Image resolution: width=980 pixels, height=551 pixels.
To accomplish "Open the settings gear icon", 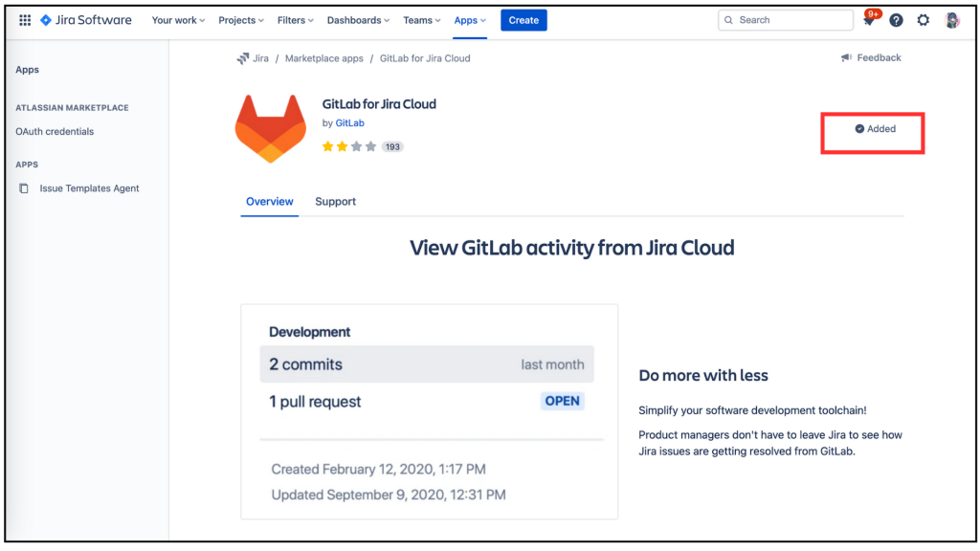I will pyautogui.click(x=924, y=21).
